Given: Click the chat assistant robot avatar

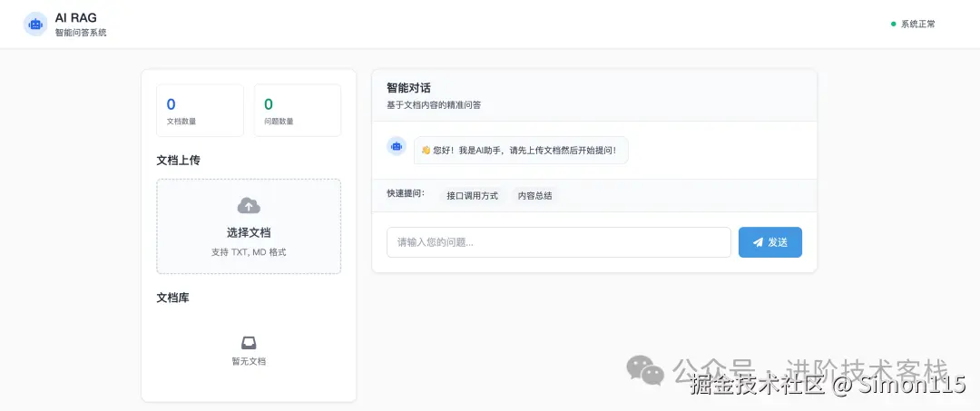Looking at the screenshot, I should point(397,146).
